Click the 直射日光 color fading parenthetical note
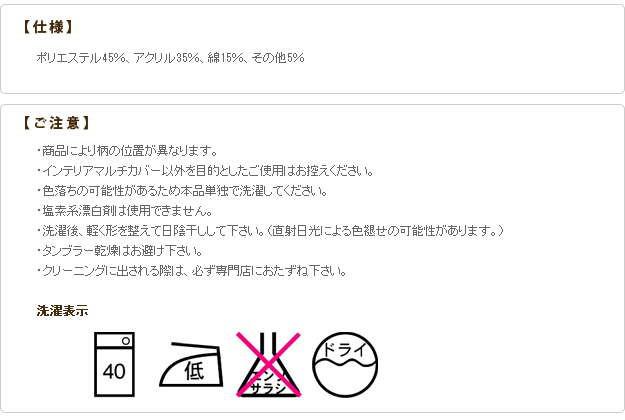 point(384,231)
